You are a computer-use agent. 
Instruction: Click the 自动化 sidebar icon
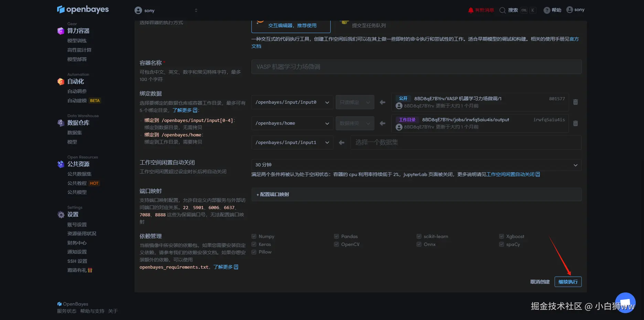[61, 82]
